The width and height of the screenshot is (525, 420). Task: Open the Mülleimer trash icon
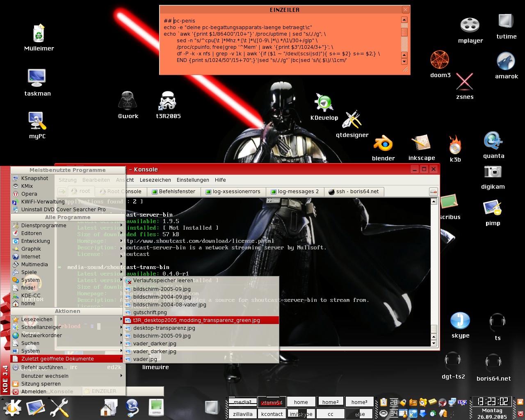click(39, 34)
